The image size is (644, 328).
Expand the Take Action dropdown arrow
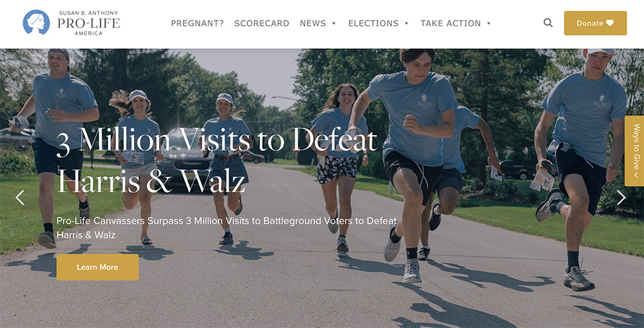pos(489,23)
